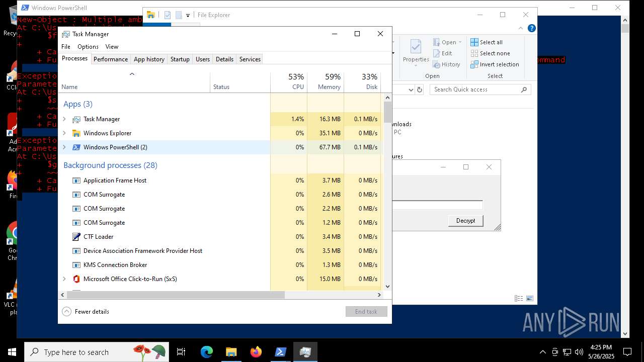Image resolution: width=644 pixels, height=362 pixels.
Task: Click the End task button
Action: tap(366, 312)
